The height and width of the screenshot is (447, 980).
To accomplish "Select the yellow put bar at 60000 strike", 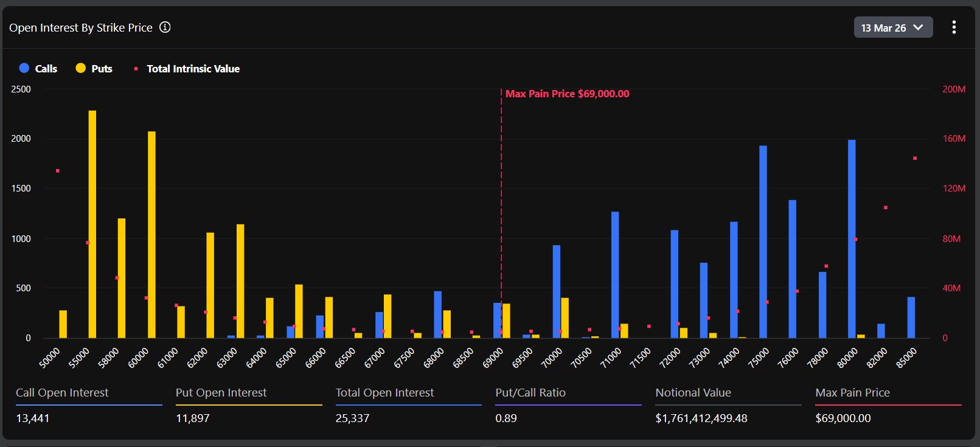I will click(151, 234).
